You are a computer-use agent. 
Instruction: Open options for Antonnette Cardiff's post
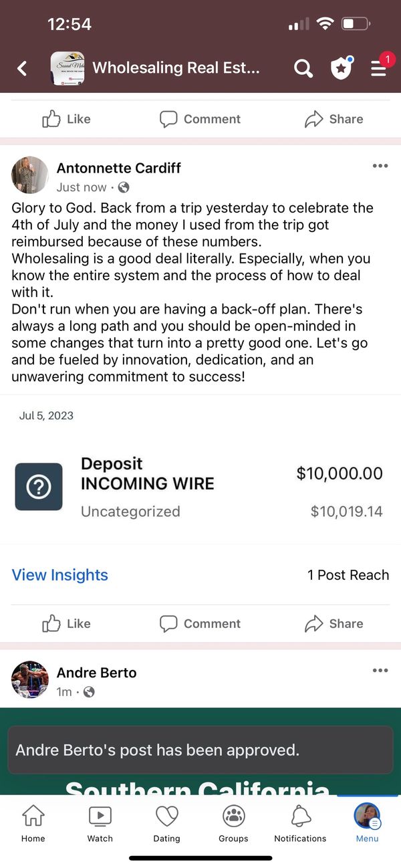tap(380, 166)
